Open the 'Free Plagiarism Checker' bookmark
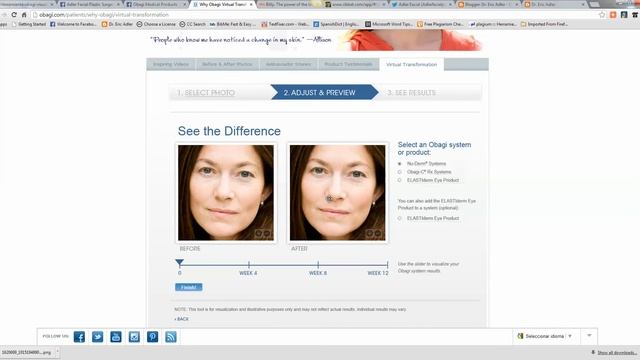The image size is (640, 360). click(440, 24)
